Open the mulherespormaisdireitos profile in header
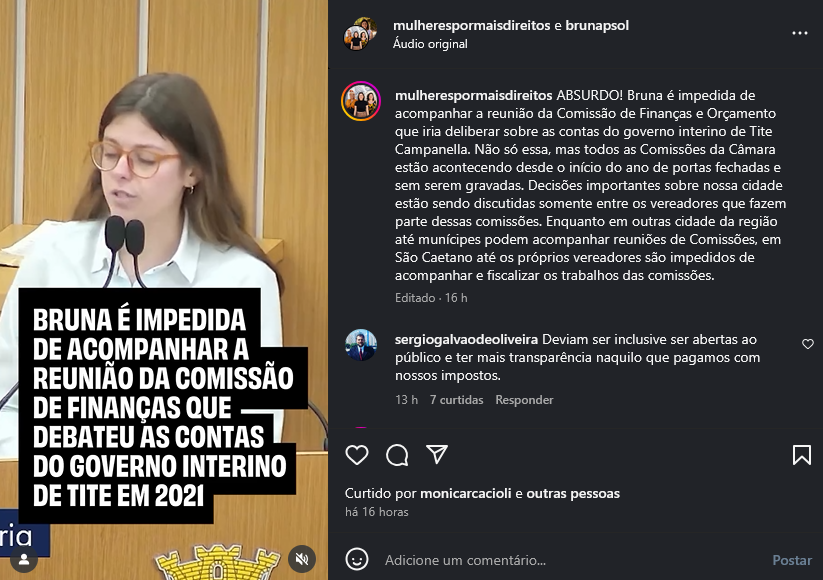The width and height of the screenshot is (823, 580). tap(471, 25)
